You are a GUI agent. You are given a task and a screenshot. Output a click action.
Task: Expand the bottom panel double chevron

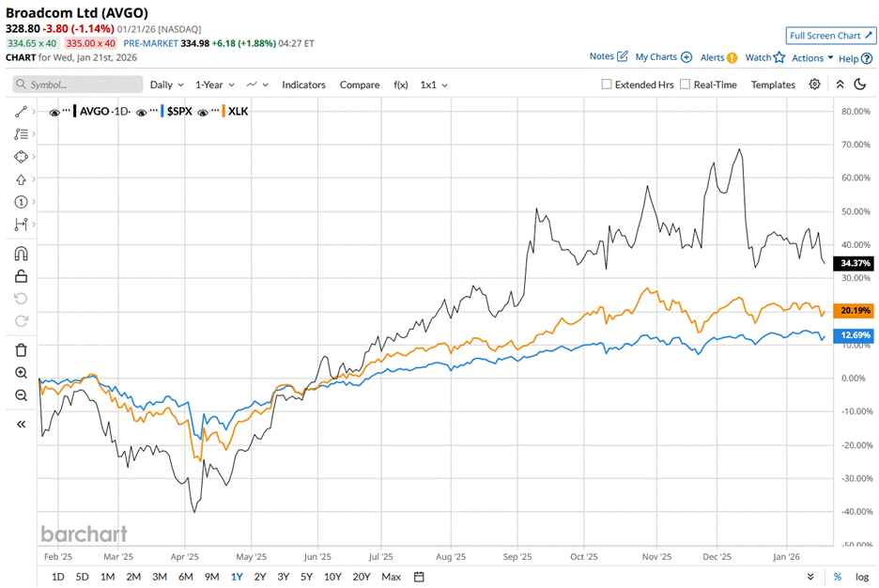click(810, 577)
